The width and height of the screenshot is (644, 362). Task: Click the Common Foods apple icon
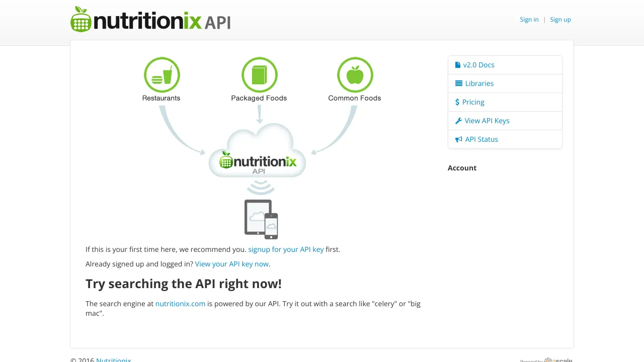[355, 75]
